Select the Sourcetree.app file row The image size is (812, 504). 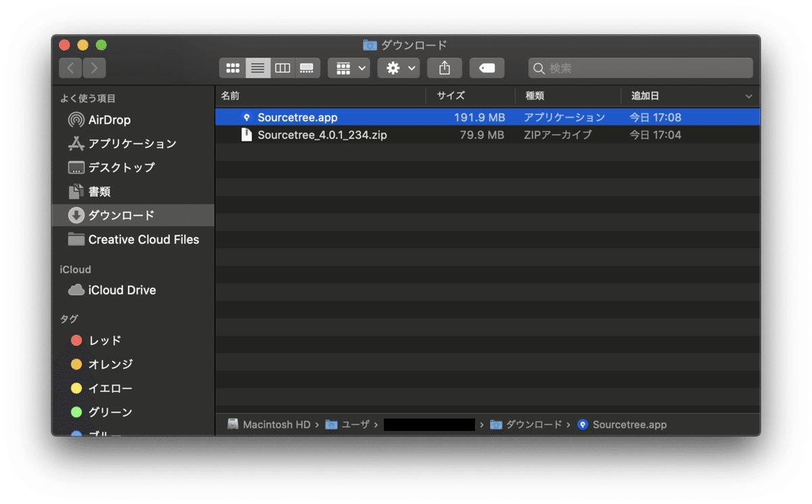tap(487, 117)
